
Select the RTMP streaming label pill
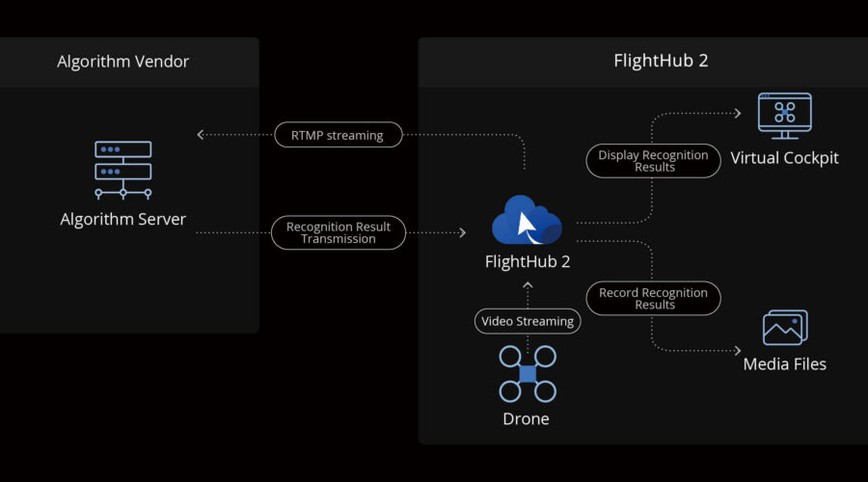337,136
